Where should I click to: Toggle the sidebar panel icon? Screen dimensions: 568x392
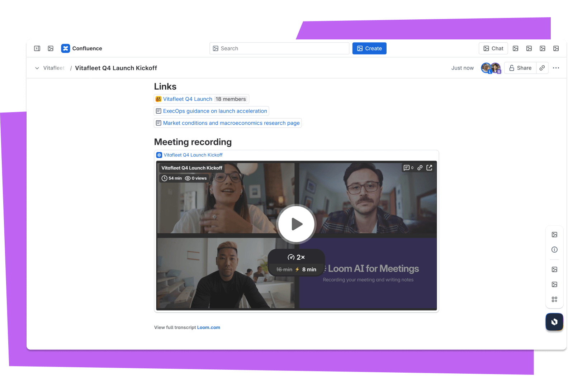point(37,48)
